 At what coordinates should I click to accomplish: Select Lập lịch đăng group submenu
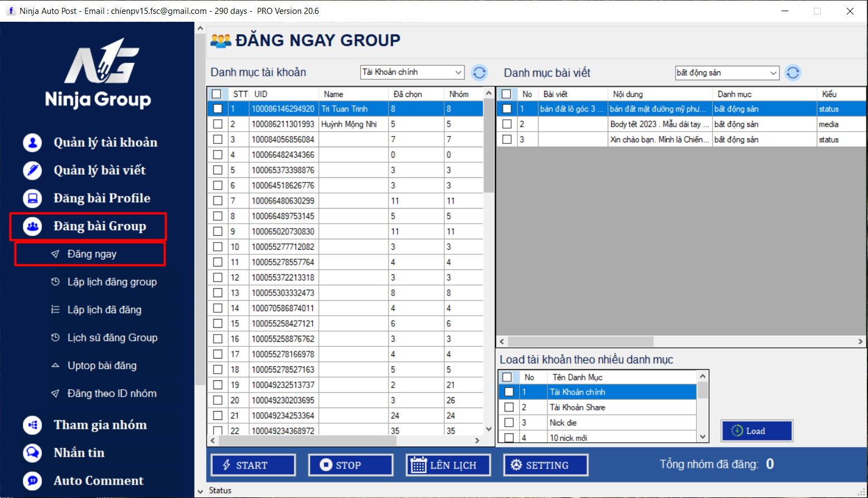click(112, 282)
